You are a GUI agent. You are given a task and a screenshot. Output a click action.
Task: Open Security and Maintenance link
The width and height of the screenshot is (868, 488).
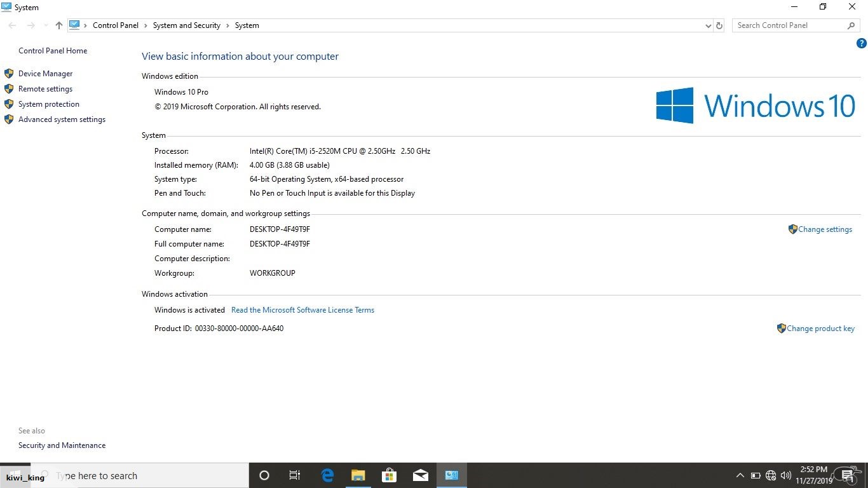(x=62, y=445)
